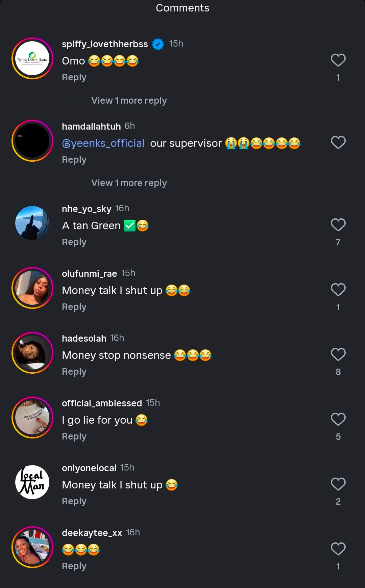View 1 more reply under hamdallahtuh
The height and width of the screenshot is (588, 365).
[129, 183]
